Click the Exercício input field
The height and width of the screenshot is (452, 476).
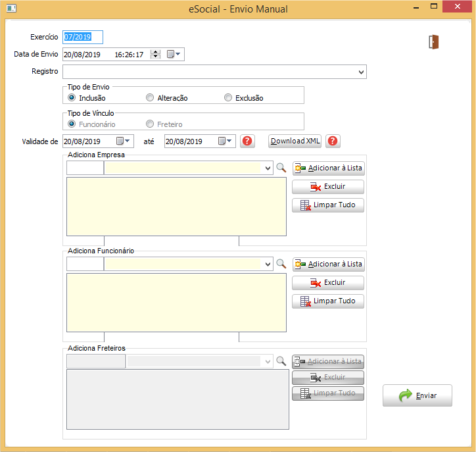83,37
